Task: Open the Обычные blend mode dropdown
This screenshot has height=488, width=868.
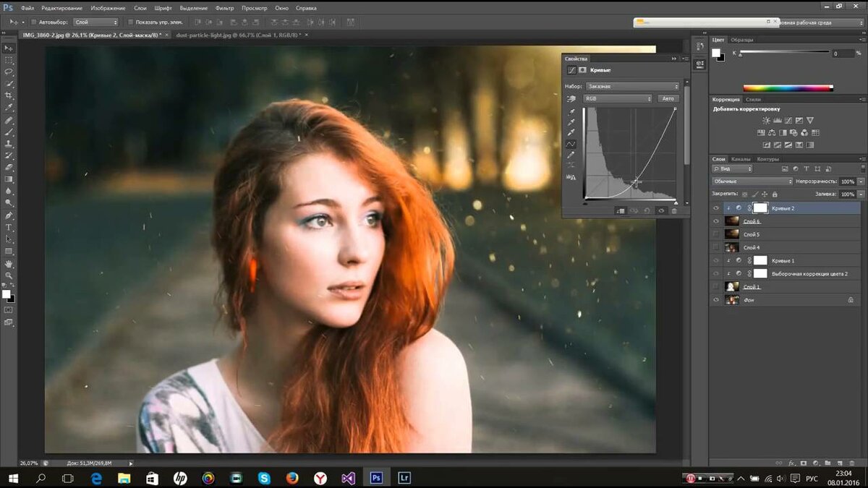Action: point(751,181)
